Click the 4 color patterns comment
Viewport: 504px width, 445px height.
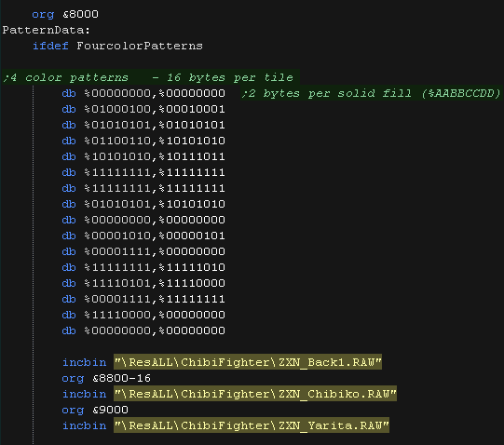click(x=148, y=77)
